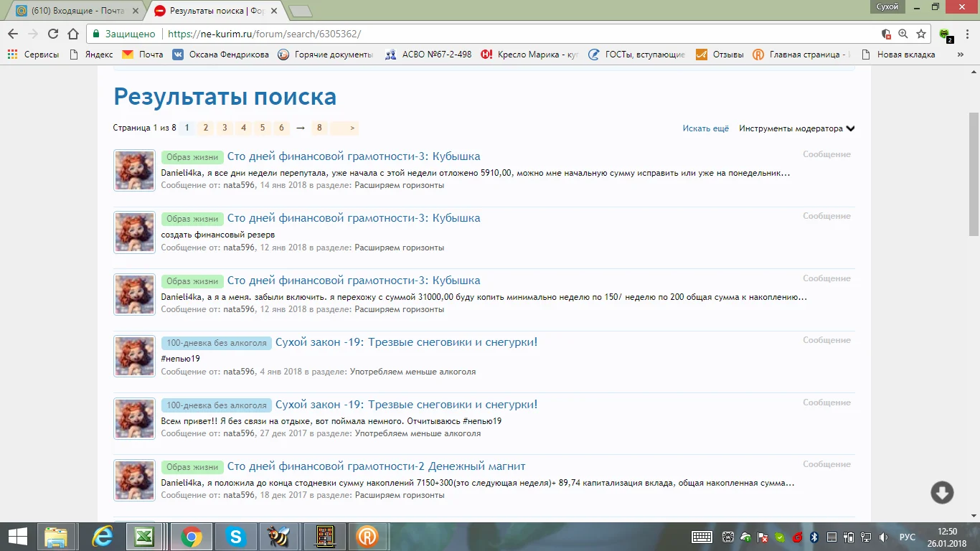Jump to last page 8 of results

[319, 128]
